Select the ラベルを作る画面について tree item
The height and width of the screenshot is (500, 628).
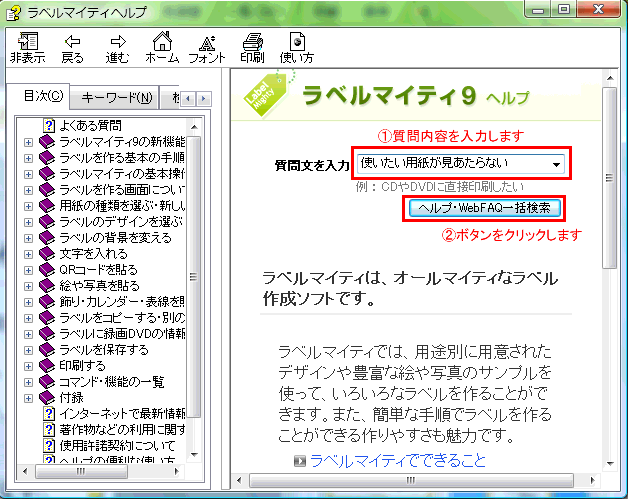coord(122,190)
